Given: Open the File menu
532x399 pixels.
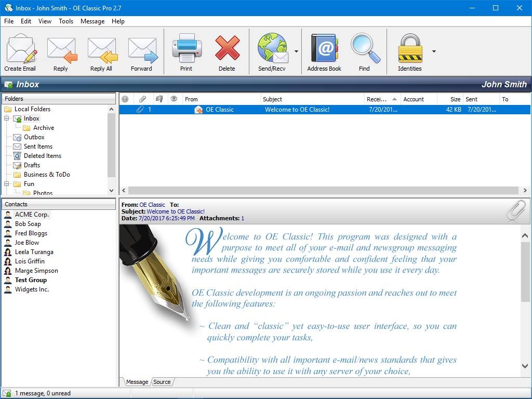Looking at the screenshot, I should coord(9,21).
